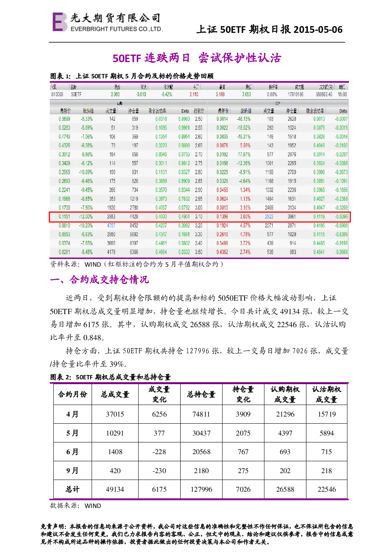Image resolution: width=392 pixels, height=555 pixels.
Task: Select the title 50ETF 连跌两日 尝试保护性认沽
Action: pos(197,58)
